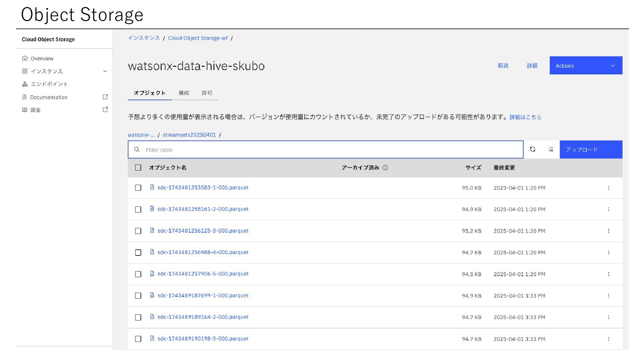Viewport: 644px width, 362px height.
Task: Open overflow menu for sdc-1743489190198-3-000.parquet row
Action: coord(608,339)
